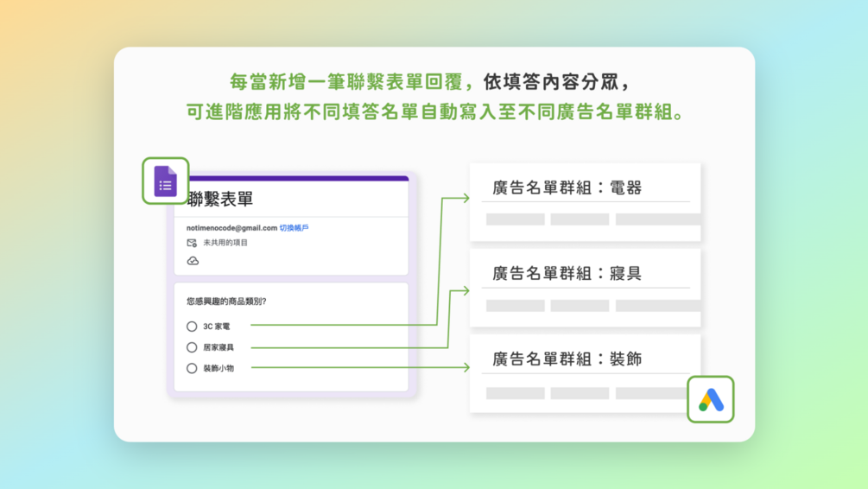This screenshot has width=868, height=489.
Task: Open the 廣告名單群組：裝飾 card
Action: point(585,374)
